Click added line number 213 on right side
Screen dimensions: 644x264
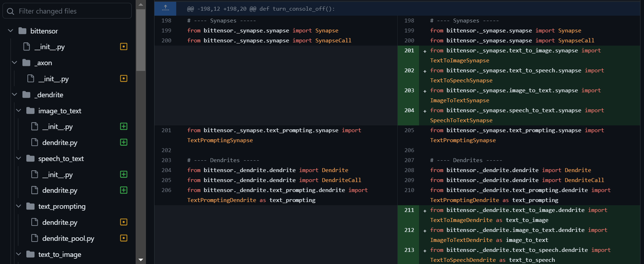(409, 250)
